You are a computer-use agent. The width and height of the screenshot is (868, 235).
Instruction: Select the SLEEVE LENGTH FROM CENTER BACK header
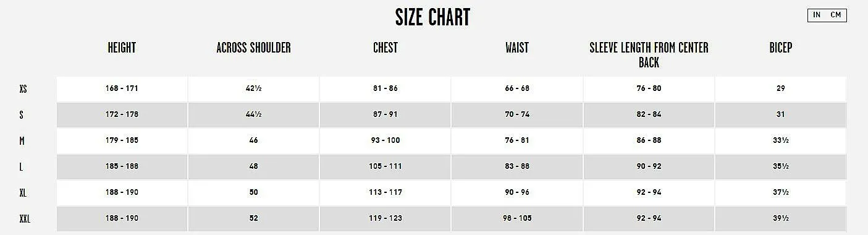click(x=649, y=55)
